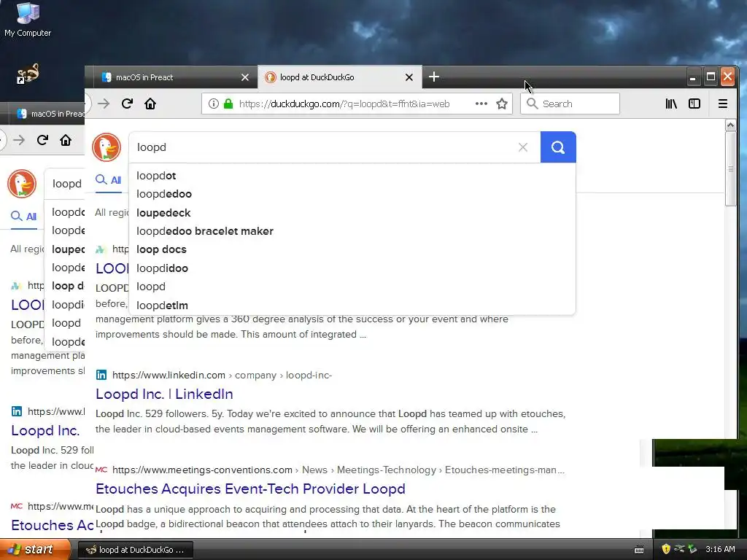
Task: Open Loopd Inc. | LinkedIn result link
Action: (164, 394)
